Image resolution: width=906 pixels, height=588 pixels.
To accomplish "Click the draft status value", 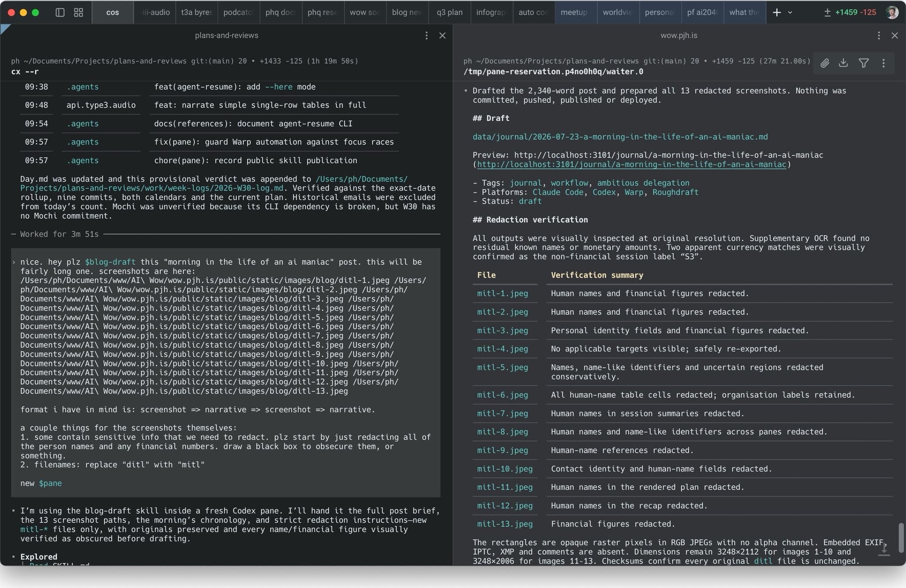I will (530, 201).
